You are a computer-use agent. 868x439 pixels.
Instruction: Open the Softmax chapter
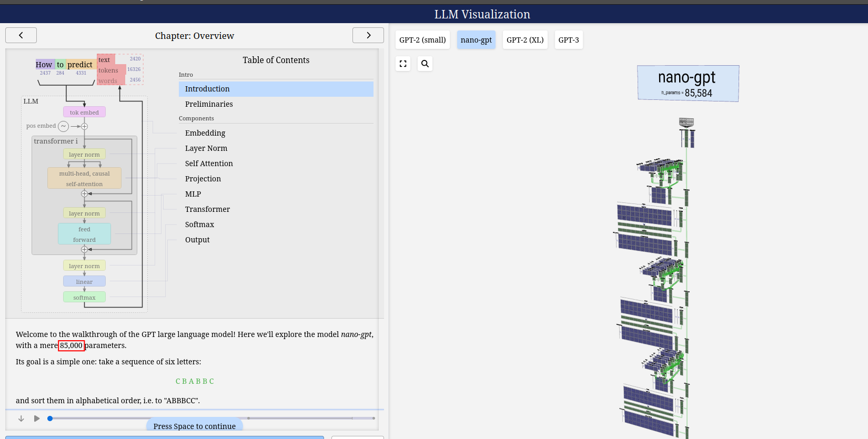[276, 224]
